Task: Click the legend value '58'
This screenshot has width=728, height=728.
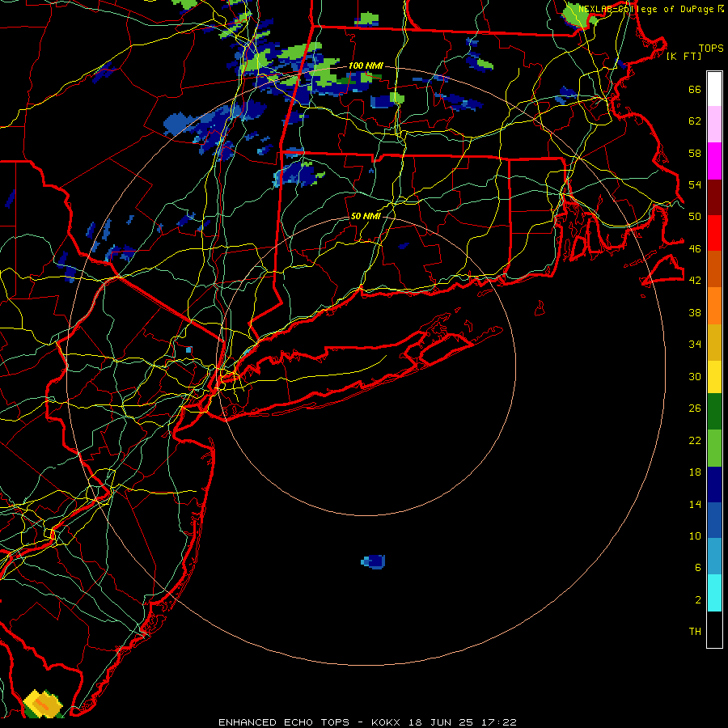Action: tap(695, 153)
